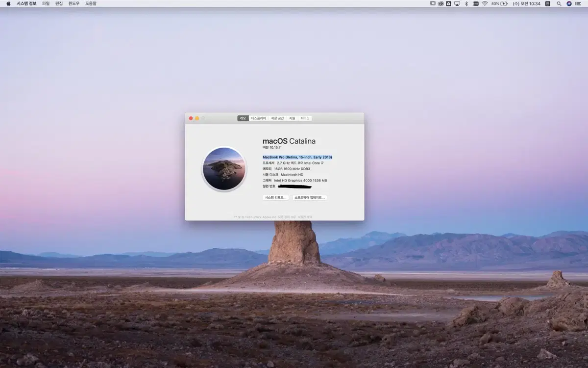588x368 pixels.
Task: Open Spotlight search
Action: [x=559, y=3]
